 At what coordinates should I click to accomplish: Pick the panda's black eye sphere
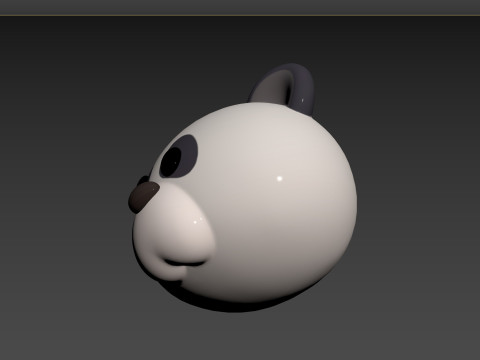[x=170, y=161]
